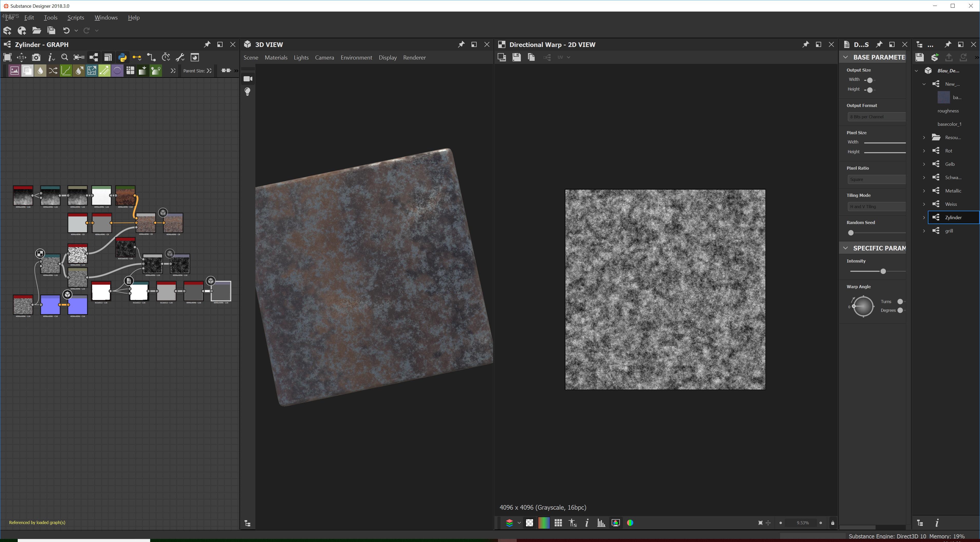This screenshot has width=980, height=542.
Task: Expand the Metallic graph in explorer
Action: point(924,191)
